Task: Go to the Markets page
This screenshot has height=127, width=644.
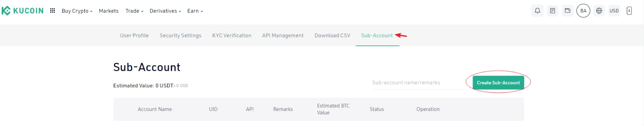Action: [x=109, y=11]
